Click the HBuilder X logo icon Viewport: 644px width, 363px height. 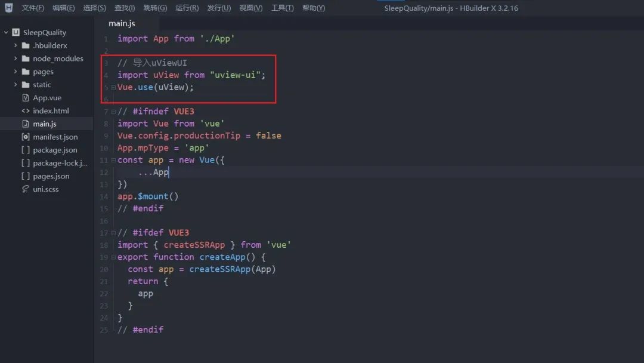8,8
